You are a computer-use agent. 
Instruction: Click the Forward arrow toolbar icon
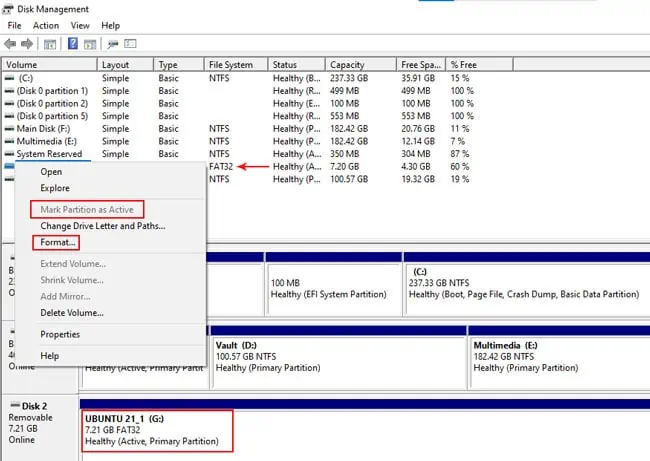[27, 44]
